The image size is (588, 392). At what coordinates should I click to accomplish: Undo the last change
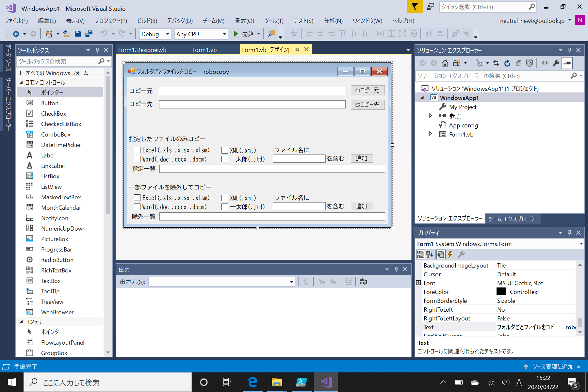coord(104,34)
